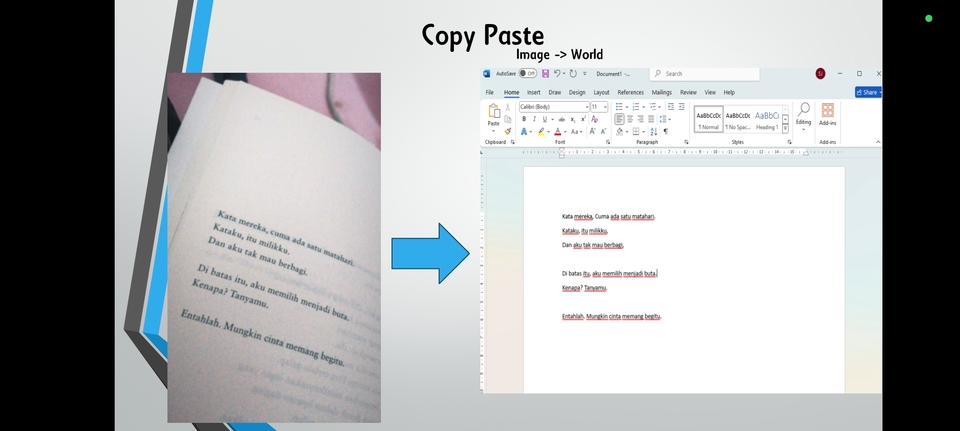Click the Paste clipboard icon

(493, 111)
